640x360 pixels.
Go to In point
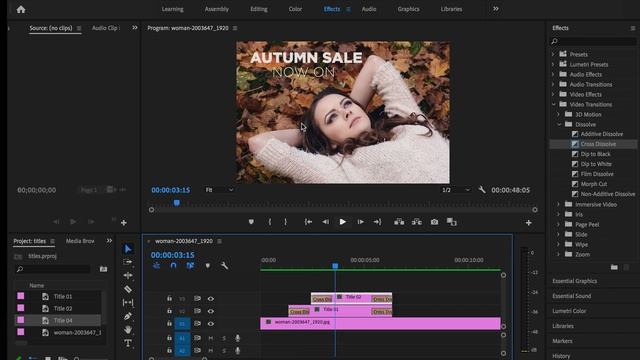pos(308,222)
